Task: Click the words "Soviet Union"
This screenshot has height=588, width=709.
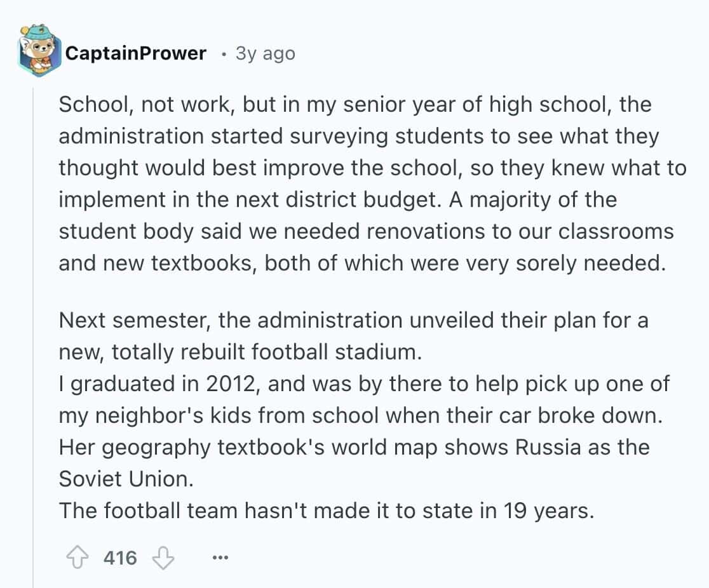Action: [125, 479]
